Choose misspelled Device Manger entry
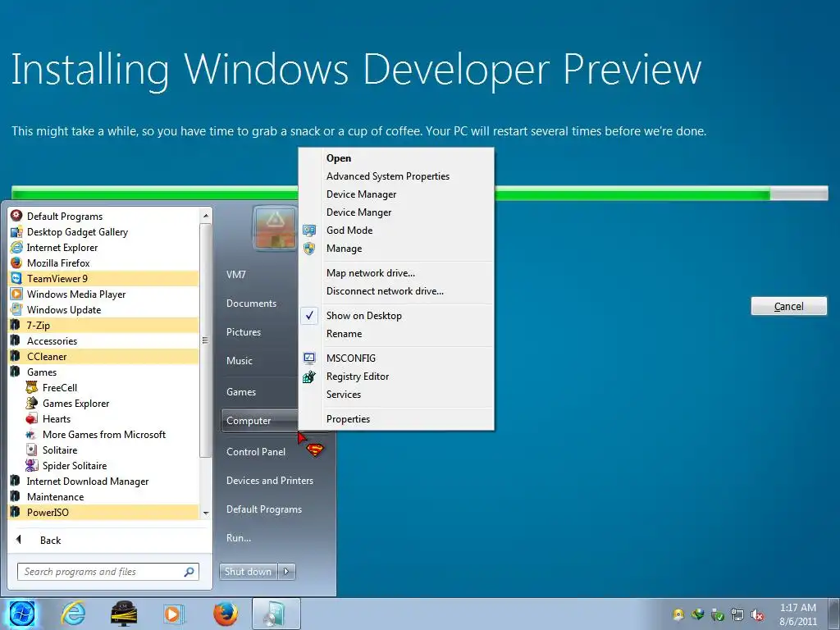 (x=395, y=212)
